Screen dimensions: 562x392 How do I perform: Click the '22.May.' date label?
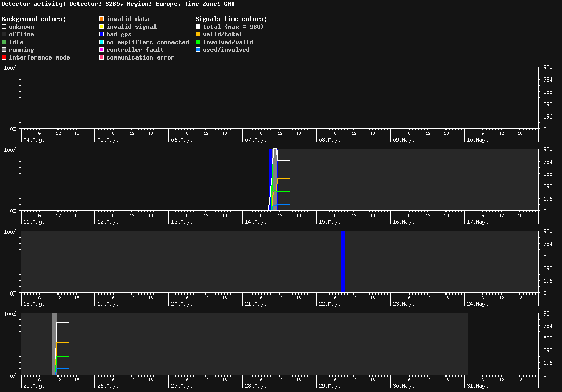[x=330, y=304]
